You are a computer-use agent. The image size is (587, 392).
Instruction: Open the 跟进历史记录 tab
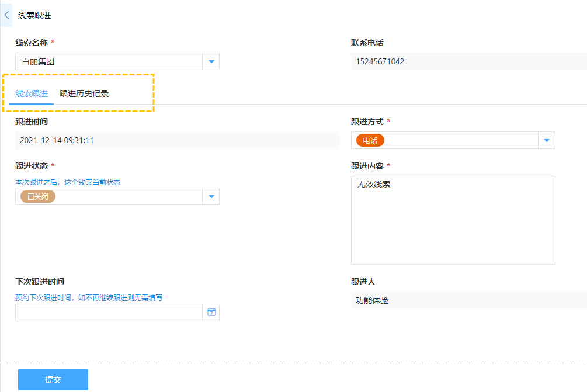[x=84, y=93]
